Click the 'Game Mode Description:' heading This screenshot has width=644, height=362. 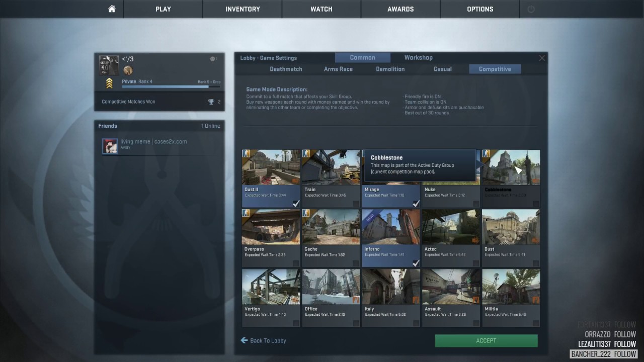pos(277,89)
